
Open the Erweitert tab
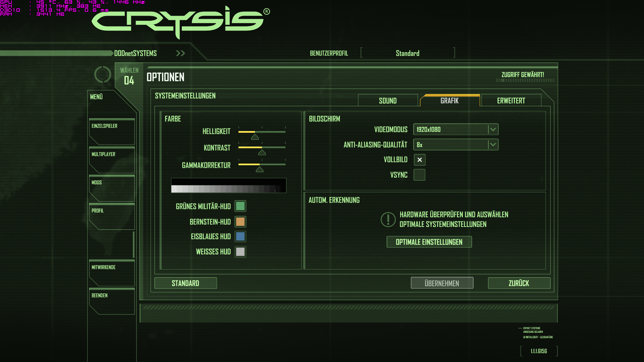[511, 101]
